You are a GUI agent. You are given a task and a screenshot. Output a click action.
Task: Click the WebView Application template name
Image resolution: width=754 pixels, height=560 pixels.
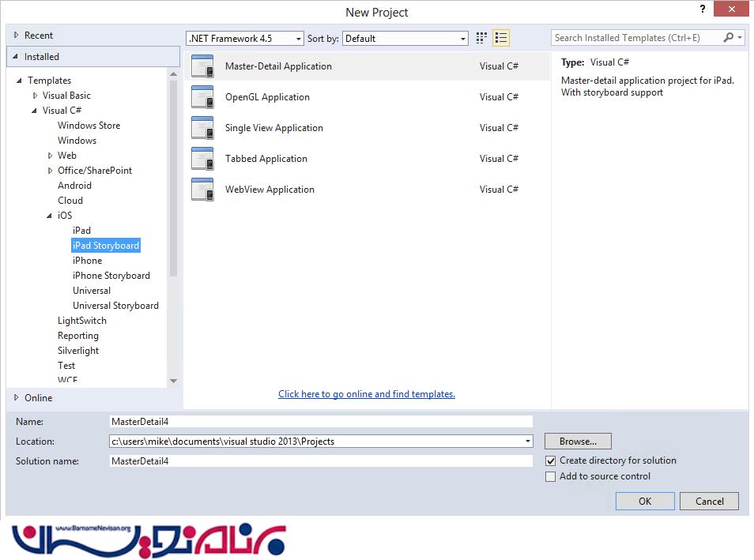coord(270,190)
